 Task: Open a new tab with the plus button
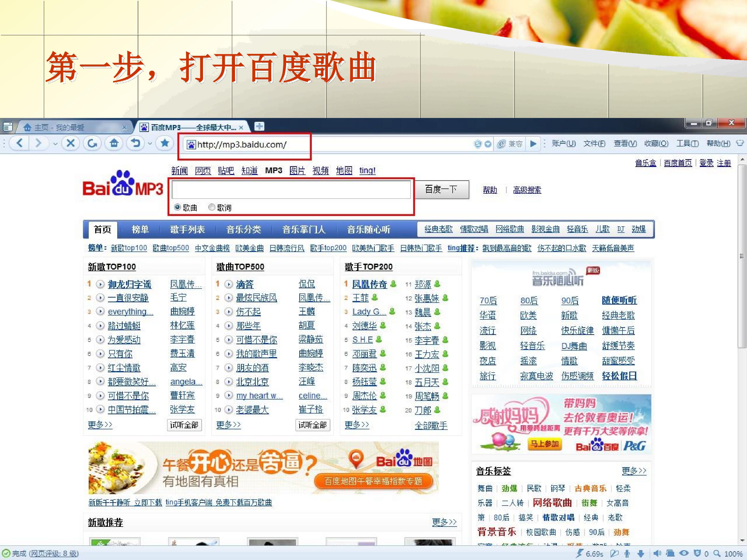coord(259,127)
